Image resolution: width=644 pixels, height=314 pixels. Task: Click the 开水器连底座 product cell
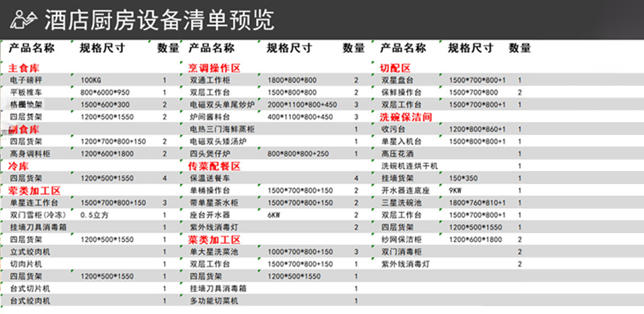click(405, 191)
